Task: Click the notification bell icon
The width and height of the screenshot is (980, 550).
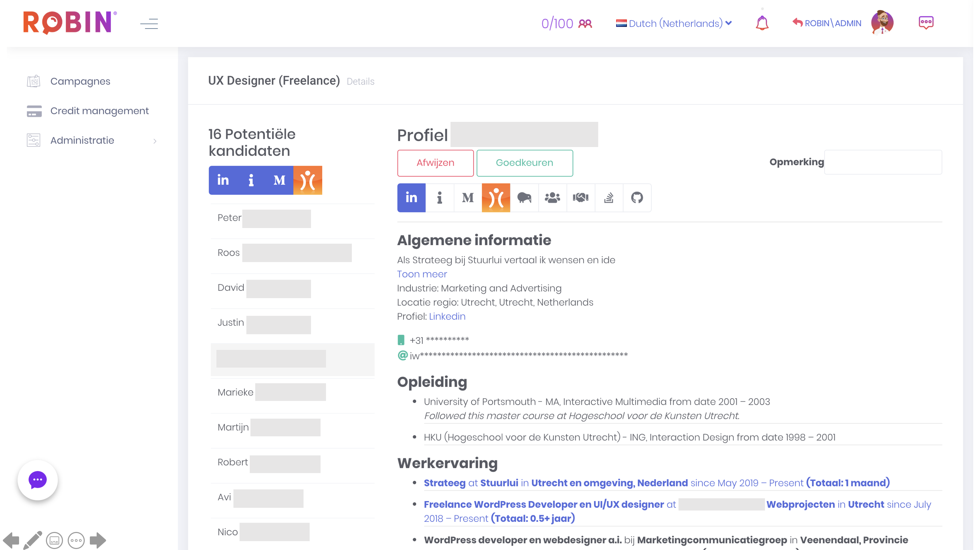Action: [762, 23]
